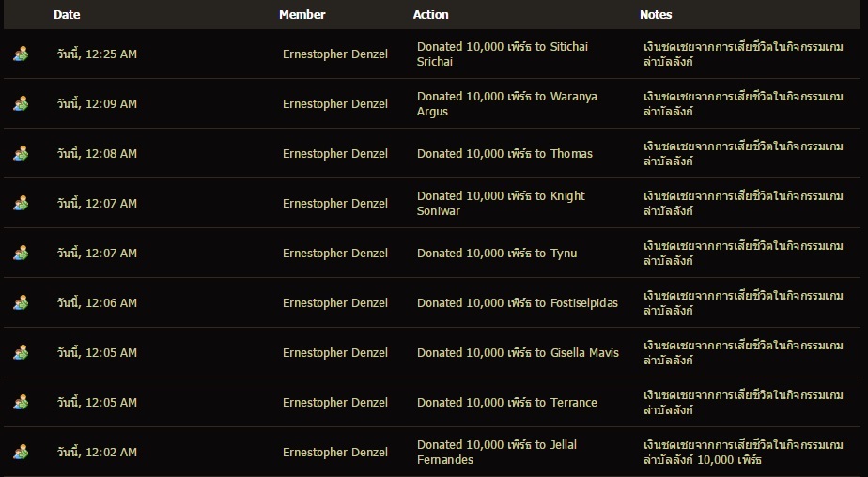
Task: Click the donation icon in Tynu row
Action: (x=21, y=253)
